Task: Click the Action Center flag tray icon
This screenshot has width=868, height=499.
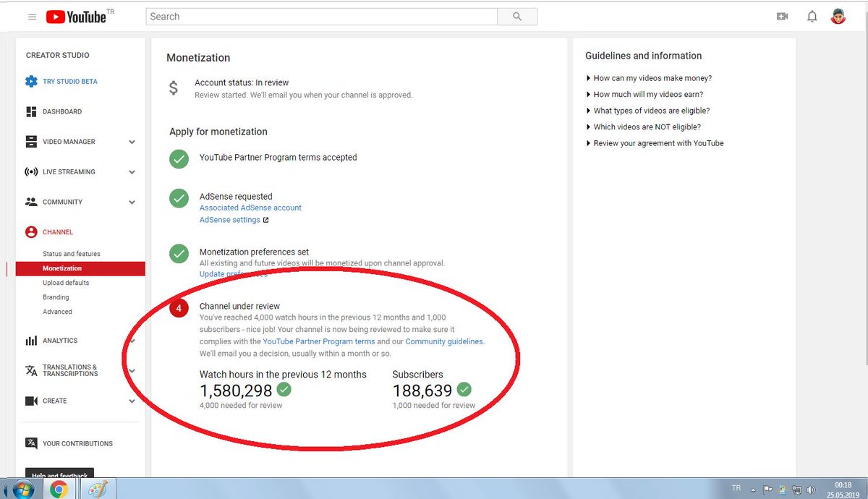Action: [769, 490]
